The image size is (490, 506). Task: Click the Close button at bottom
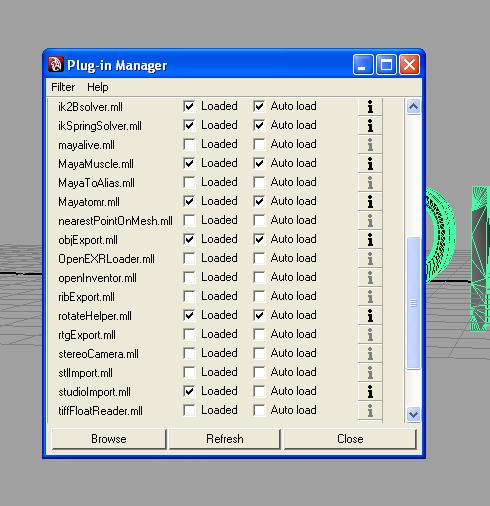350,439
